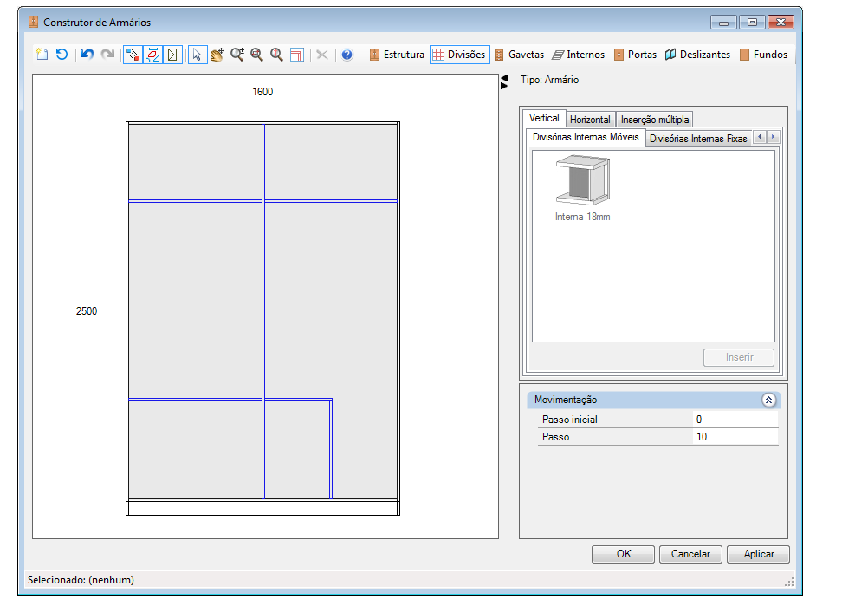The width and height of the screenshot is (868, 606).
Task: Click the blue refresh arrow icon
Action: pyautogui.click(x=62, y=55)
